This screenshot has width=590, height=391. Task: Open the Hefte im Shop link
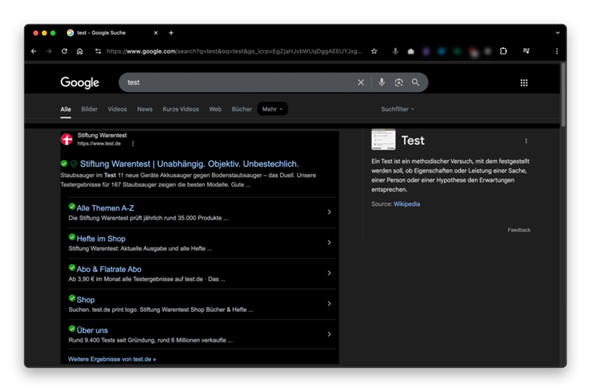click(101, 238)
